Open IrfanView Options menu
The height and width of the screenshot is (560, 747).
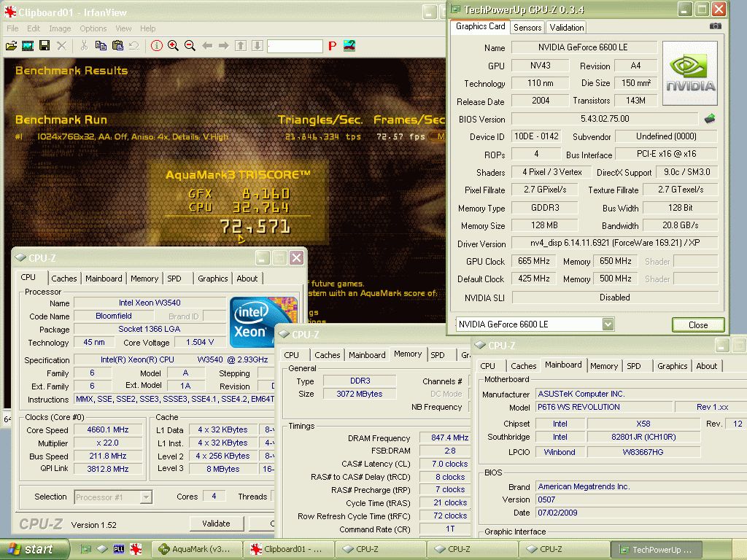[93, 28]
